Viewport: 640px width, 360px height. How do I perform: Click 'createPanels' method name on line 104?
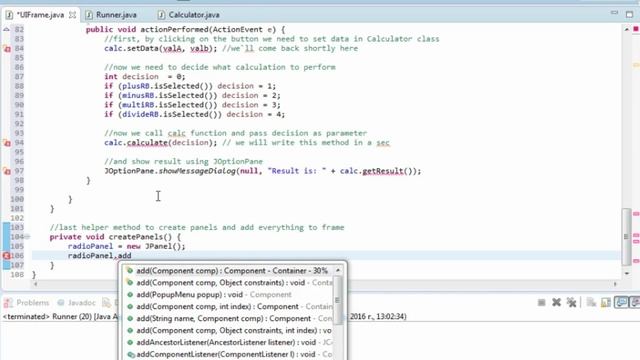(x=136, y=237)
